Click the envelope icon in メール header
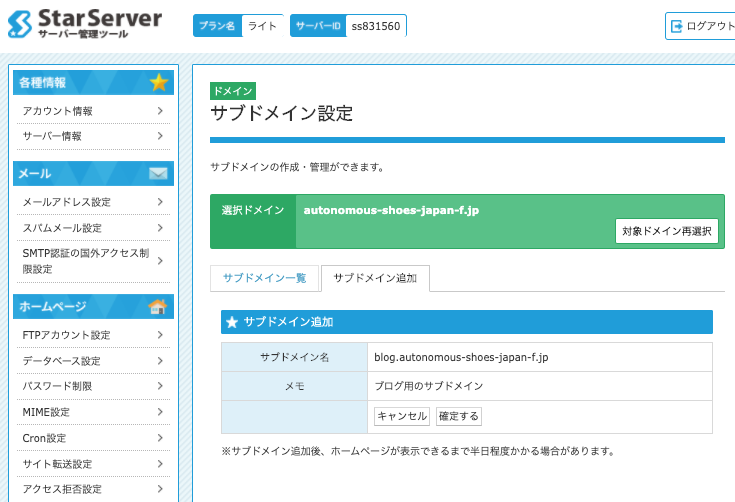735x502 pixels. [158, 174]
